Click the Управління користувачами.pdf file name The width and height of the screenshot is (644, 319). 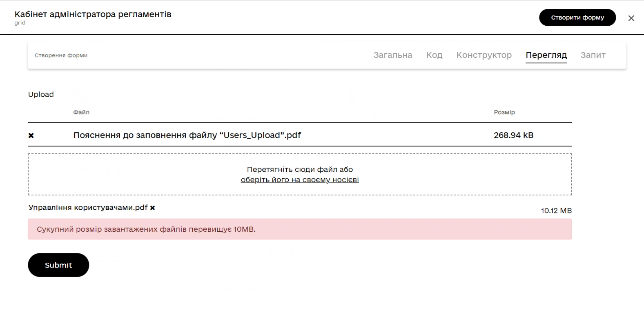pyautogui.click(x=88, y=208)
